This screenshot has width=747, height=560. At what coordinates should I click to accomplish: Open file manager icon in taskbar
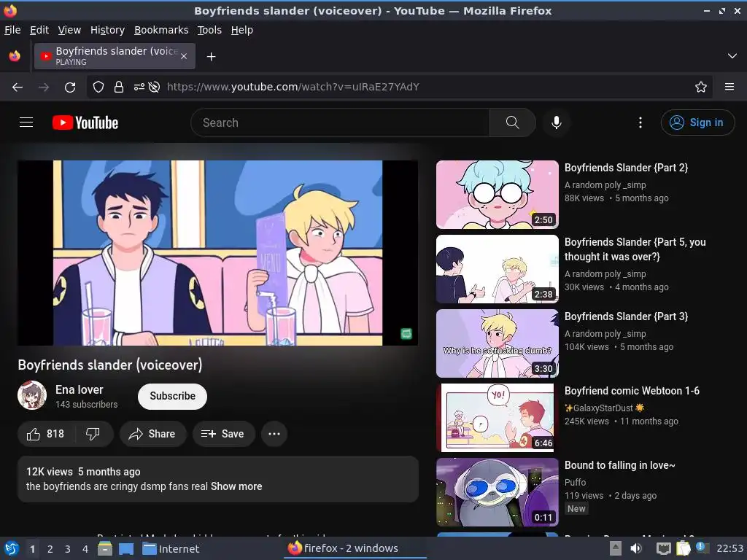click(x=105, y=548)
